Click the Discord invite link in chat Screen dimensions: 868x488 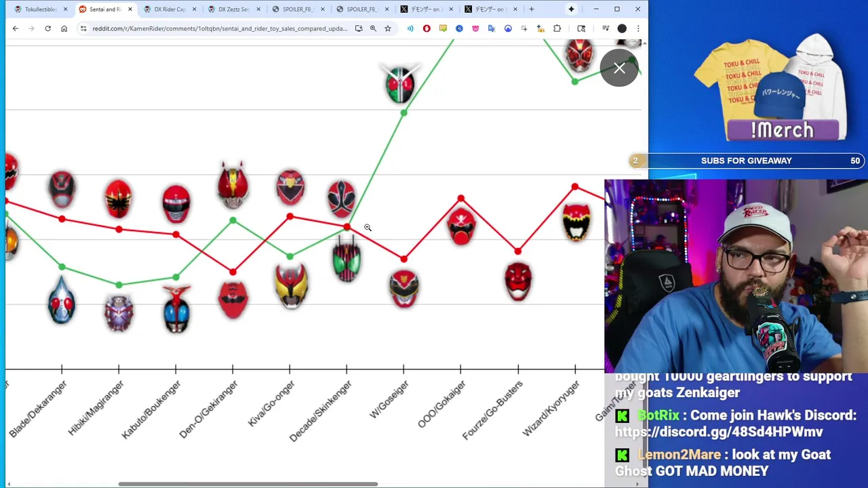tap(719, 432)
